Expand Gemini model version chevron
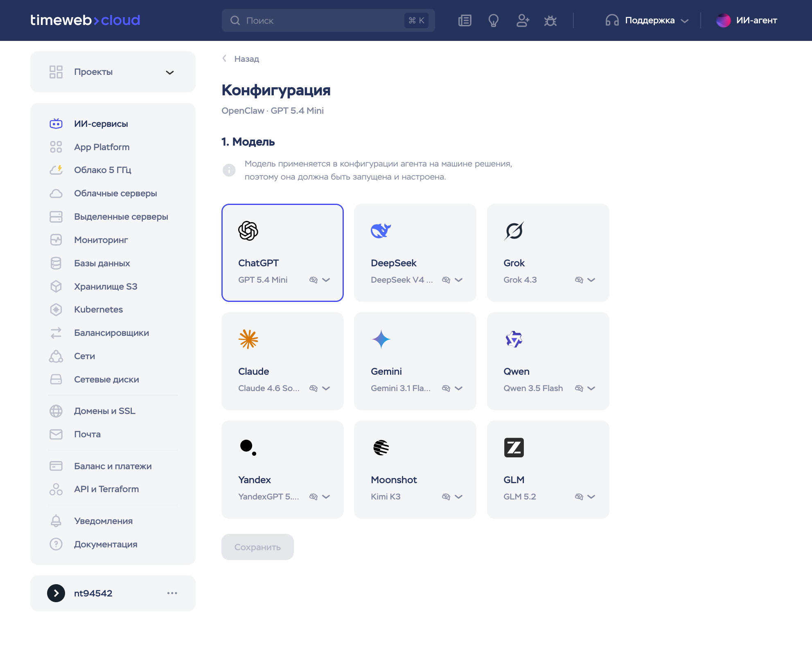The width and height of the screenshot is (812, 648). 459,388
